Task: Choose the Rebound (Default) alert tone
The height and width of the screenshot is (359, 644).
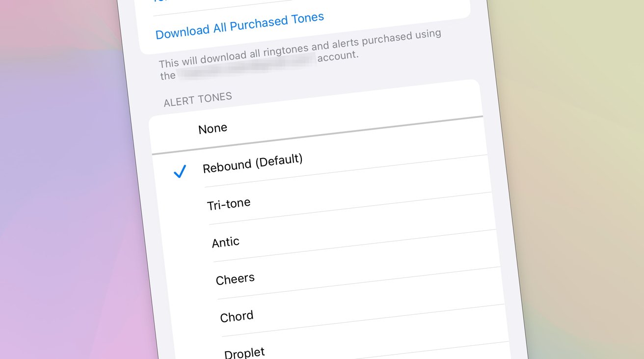Action: 252,164
